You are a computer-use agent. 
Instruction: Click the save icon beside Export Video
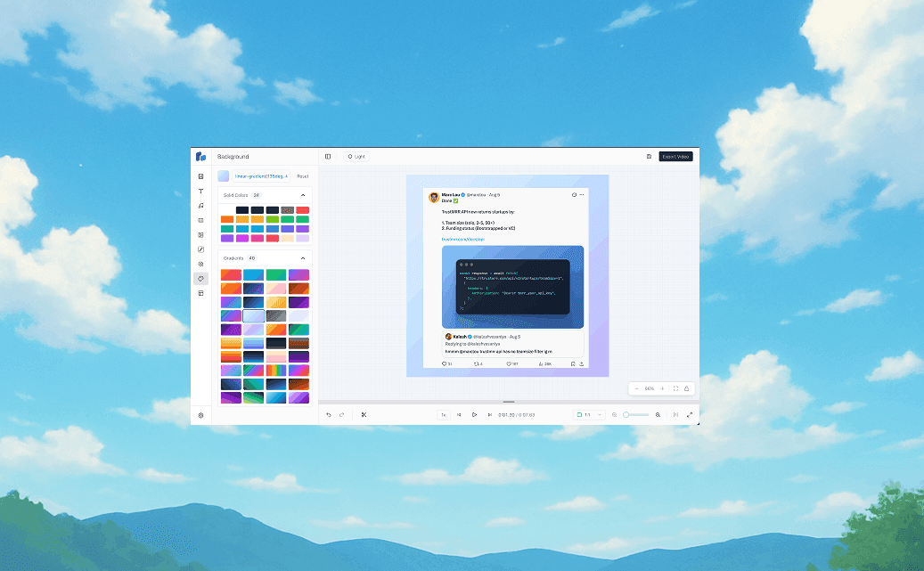point(649,157)
